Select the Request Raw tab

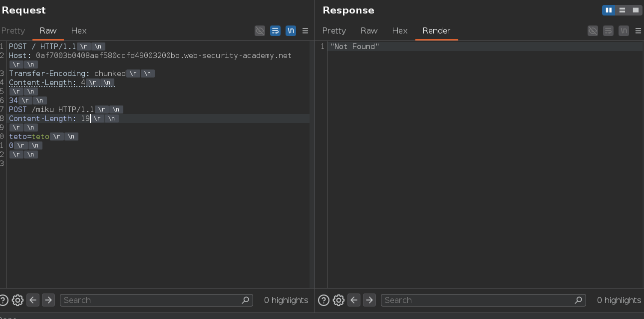coord(48,30)
